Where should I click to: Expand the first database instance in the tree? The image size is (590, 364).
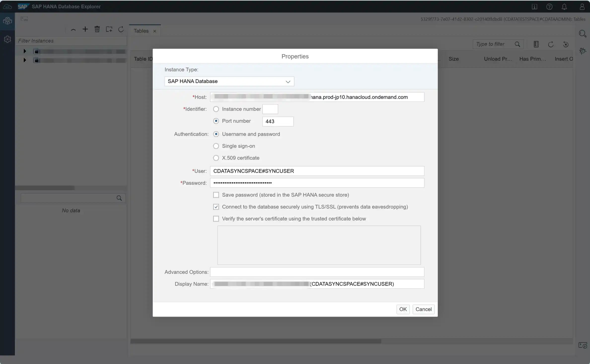(x=25, y=51)
